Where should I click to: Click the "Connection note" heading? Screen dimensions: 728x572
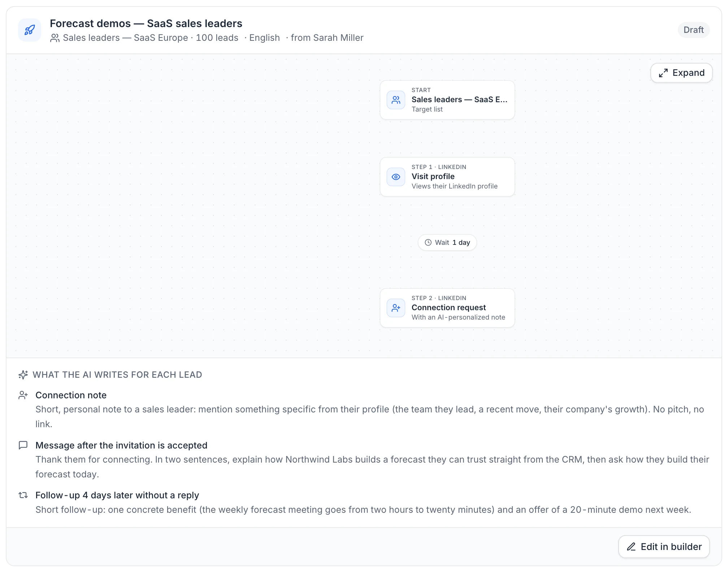pos(71,395)
